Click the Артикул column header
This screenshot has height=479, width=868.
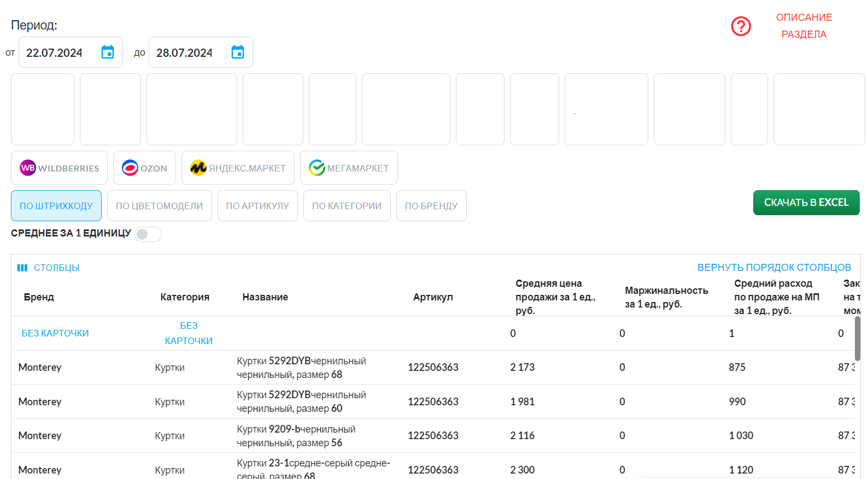[433, 297]
